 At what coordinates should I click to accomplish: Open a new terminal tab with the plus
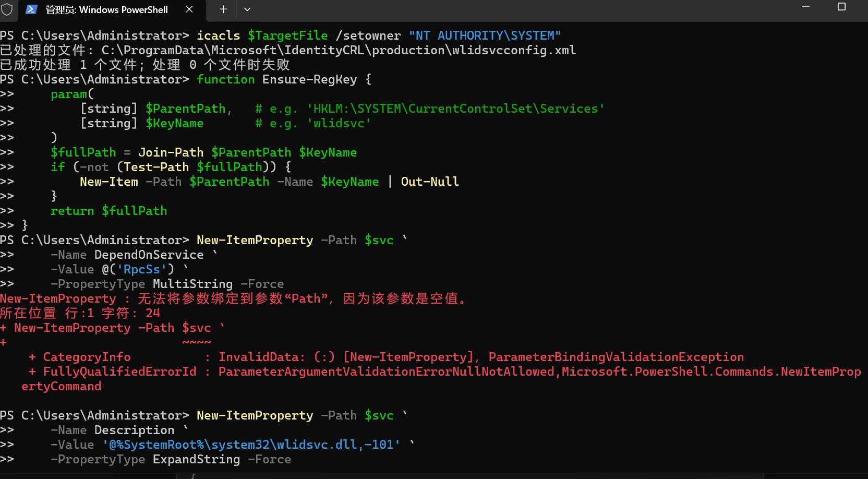[x=223, y=9]
